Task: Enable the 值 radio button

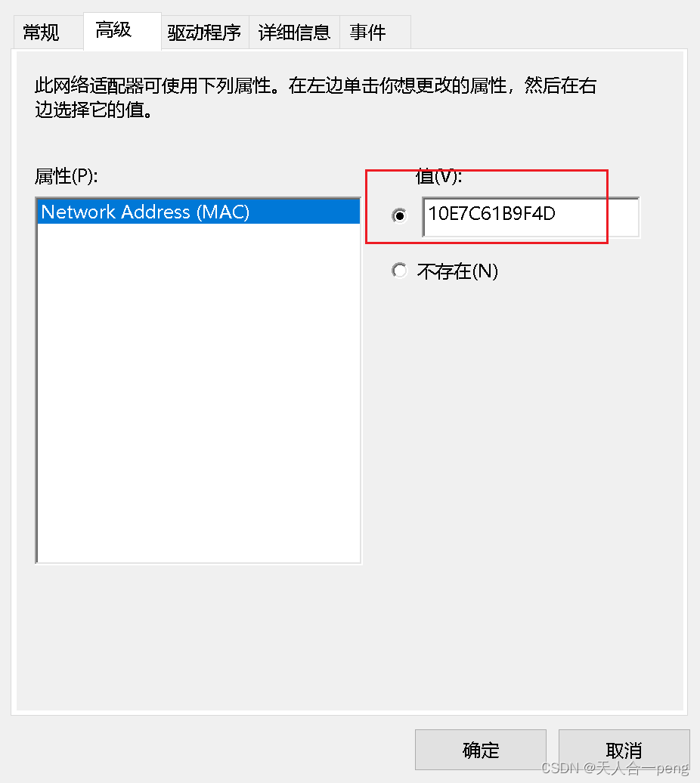Action: [399, 215]
